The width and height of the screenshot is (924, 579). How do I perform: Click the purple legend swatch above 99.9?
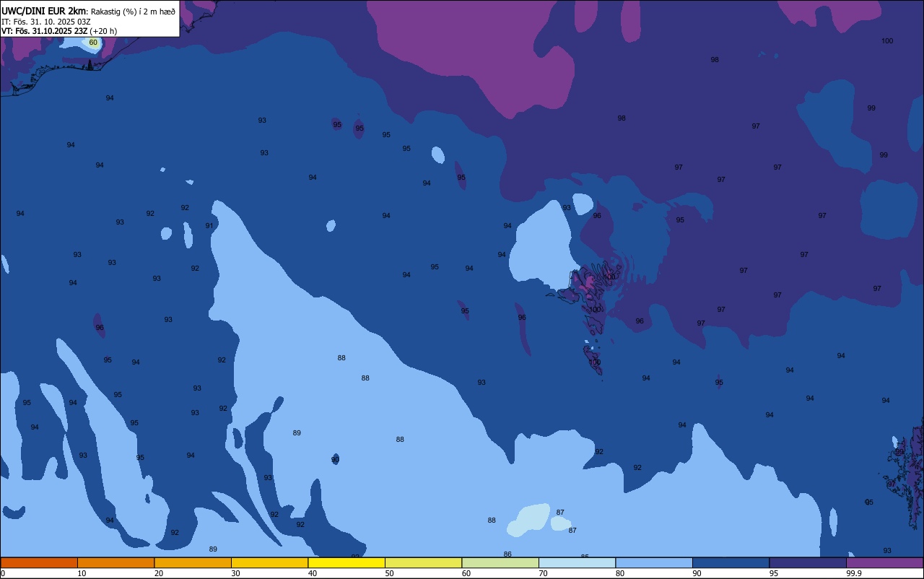(884, 562)
